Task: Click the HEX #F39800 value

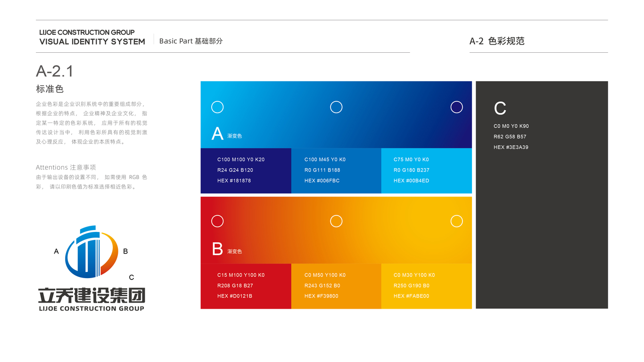Action: pos(322,296)
